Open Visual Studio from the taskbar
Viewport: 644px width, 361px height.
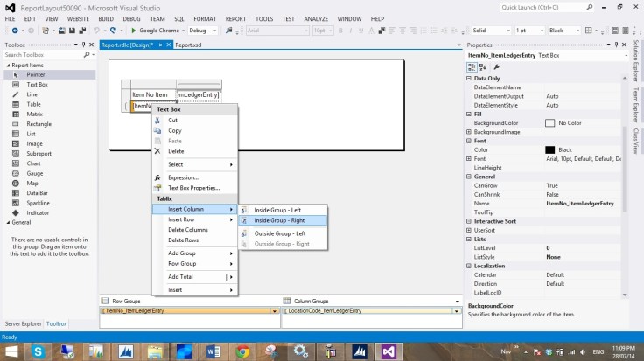[x=387, y=351]
